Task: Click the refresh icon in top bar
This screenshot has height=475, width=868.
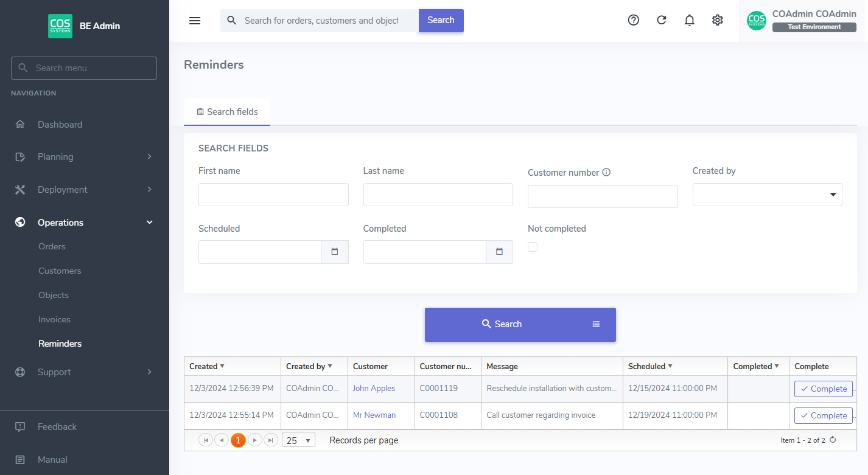Action: [662, 20]
